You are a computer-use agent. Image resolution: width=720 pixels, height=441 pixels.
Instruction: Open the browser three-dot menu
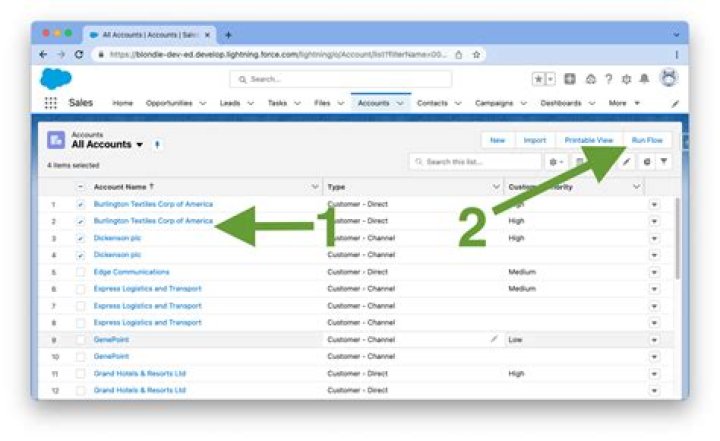coord(676,55)
